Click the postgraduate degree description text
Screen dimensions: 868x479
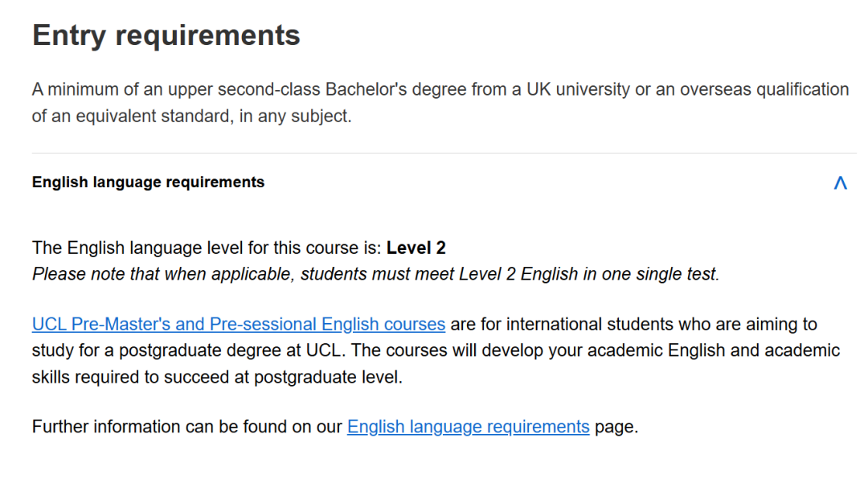coord(434,350)
